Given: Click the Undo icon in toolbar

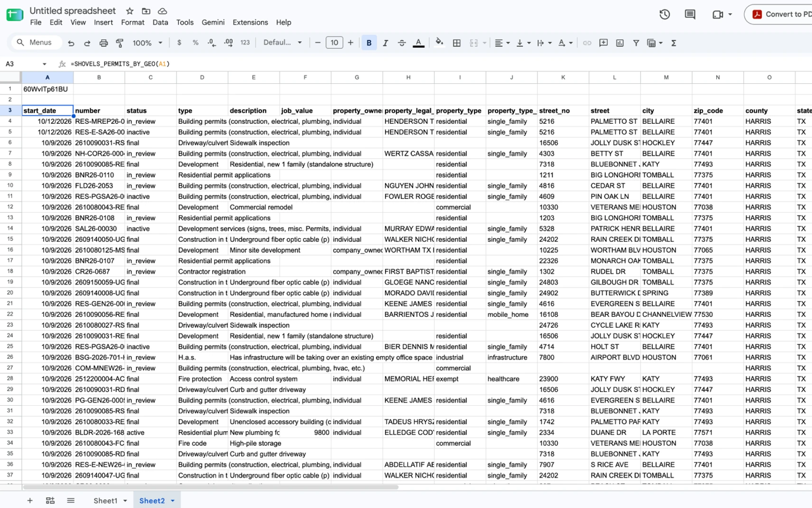Looking at the screenshot, I should click(x=71, y=43).
